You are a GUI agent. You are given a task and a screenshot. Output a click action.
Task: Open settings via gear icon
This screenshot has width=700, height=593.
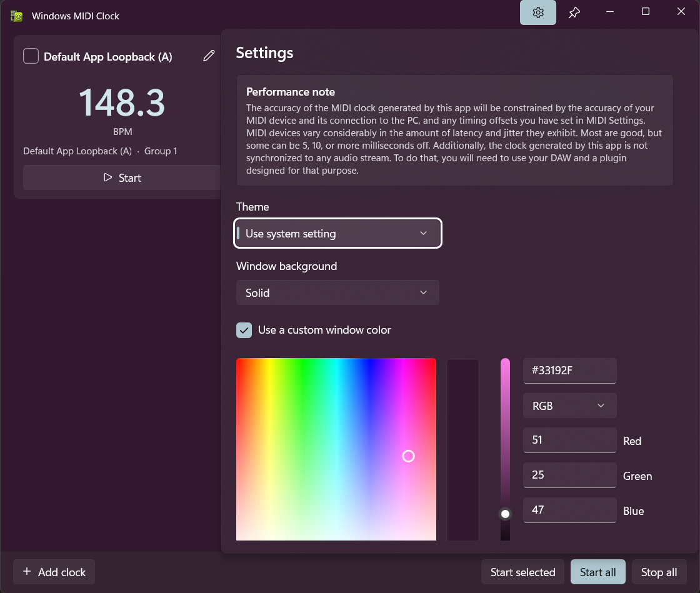click(538, 12)
